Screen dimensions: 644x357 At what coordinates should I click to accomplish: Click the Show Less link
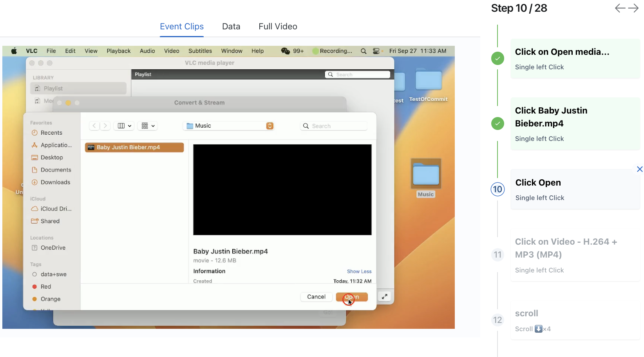[359, 271]
